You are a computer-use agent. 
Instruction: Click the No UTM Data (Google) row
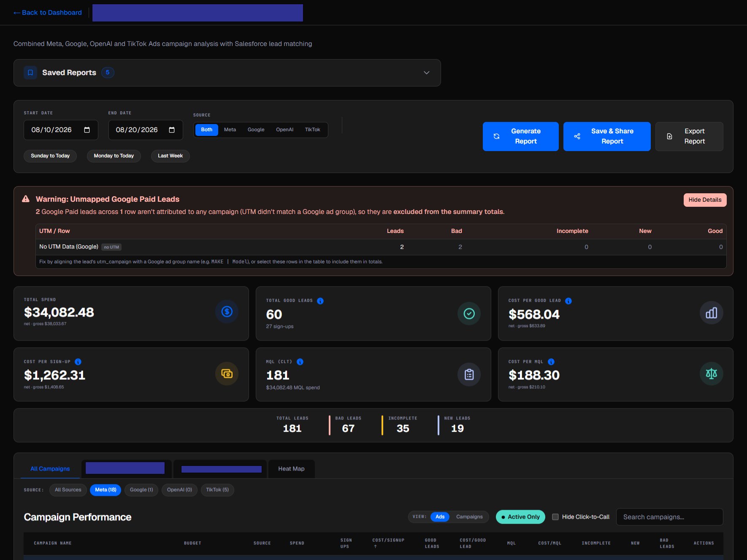tap(381, 247)
